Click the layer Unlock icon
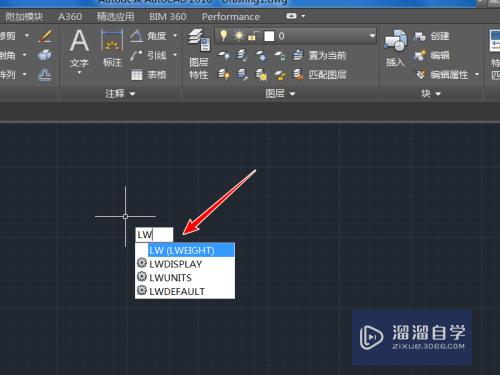The width and height of the screenshot is (500, 375). 280,75
